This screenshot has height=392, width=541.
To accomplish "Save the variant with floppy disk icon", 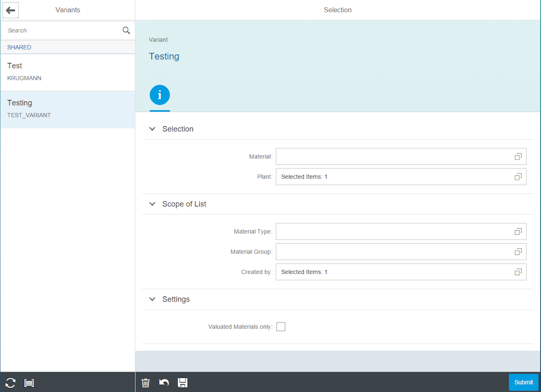I will coord(183,383).
